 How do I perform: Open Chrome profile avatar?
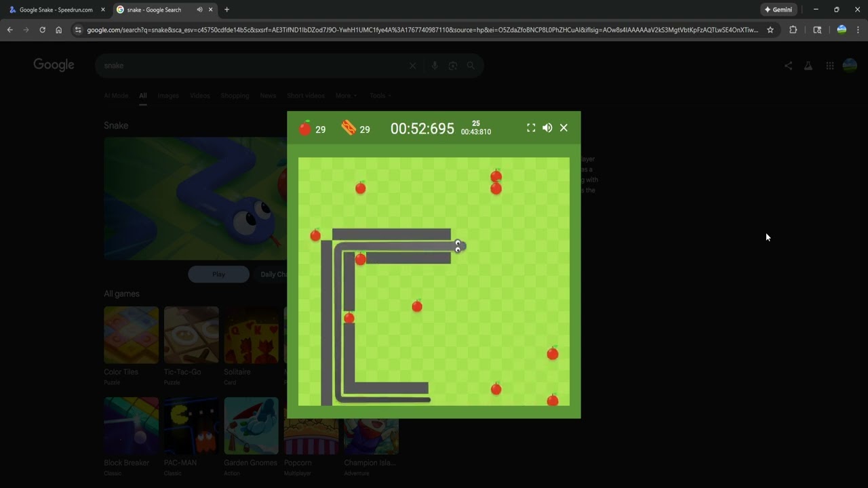coord(842,30)
